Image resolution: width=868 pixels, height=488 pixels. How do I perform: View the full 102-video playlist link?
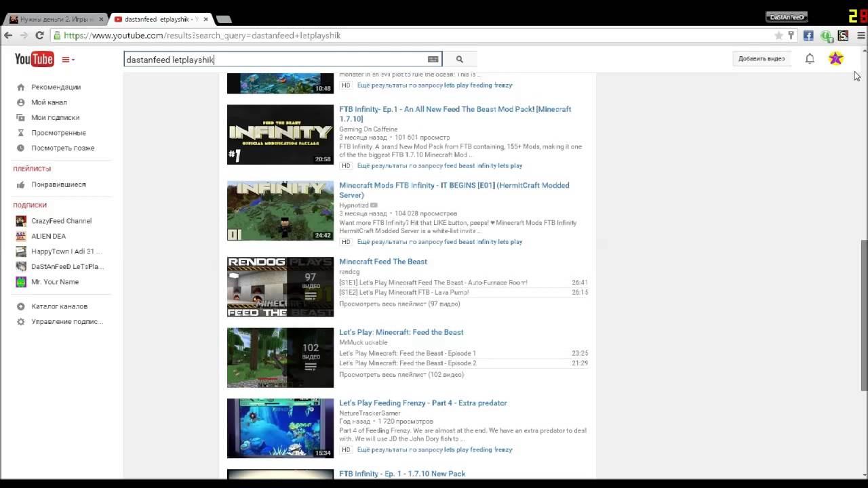[x=401, y=374]
